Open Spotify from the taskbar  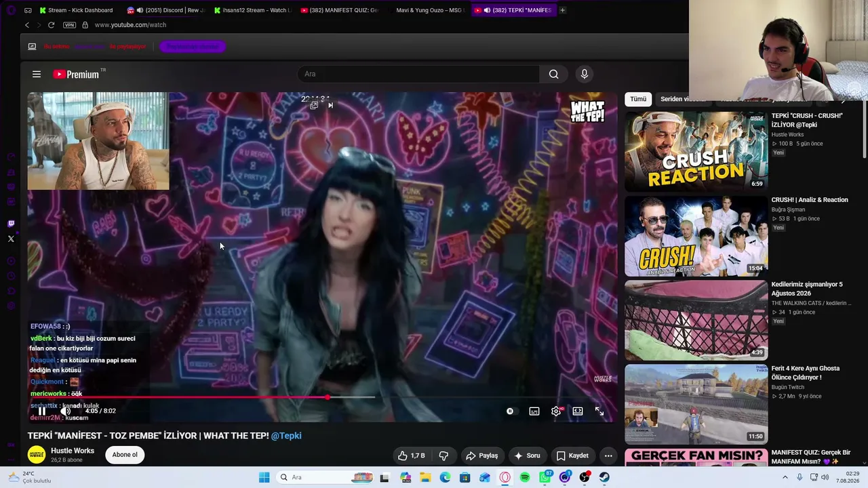click(525, 477)
